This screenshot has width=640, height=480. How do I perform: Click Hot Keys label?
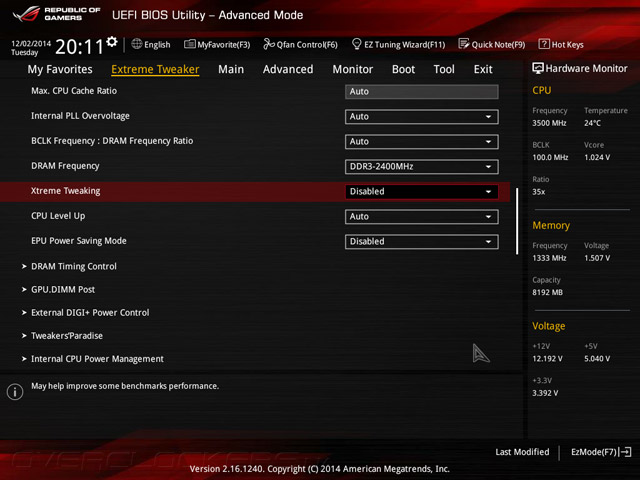click(x=567, y=45)
